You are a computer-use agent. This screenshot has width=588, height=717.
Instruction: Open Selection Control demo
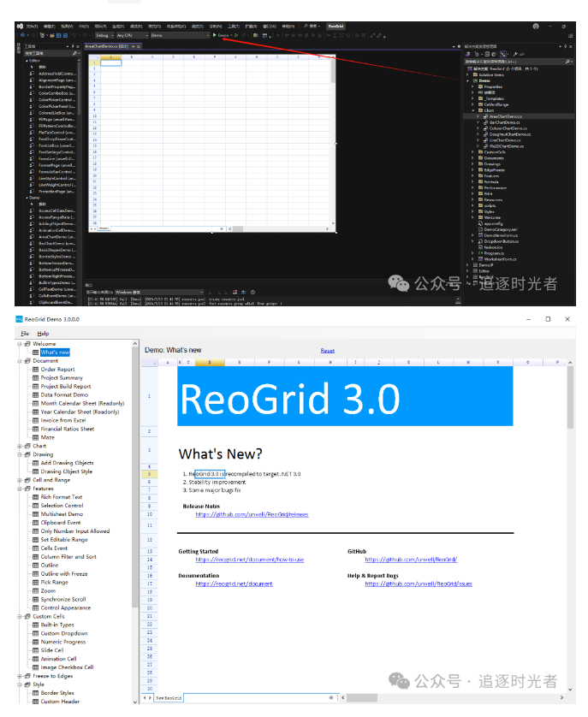click(x=62, y=507)
